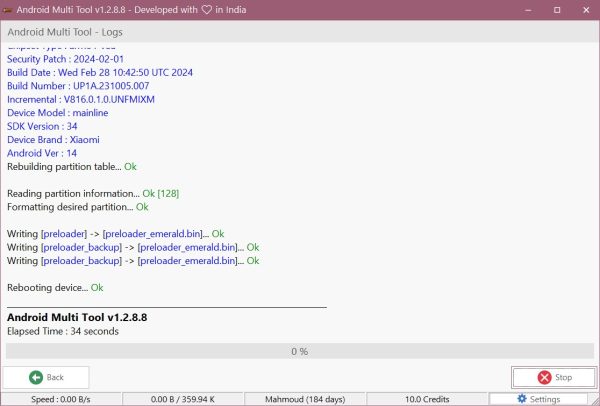Click the green Back arrow icon
Screen dimensions: 600x406
click(36, 377)
